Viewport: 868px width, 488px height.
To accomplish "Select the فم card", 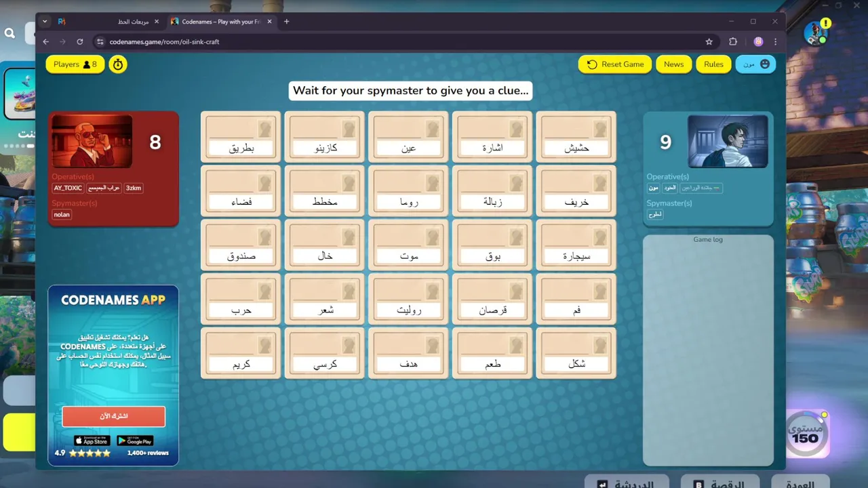I will (576, 299).
